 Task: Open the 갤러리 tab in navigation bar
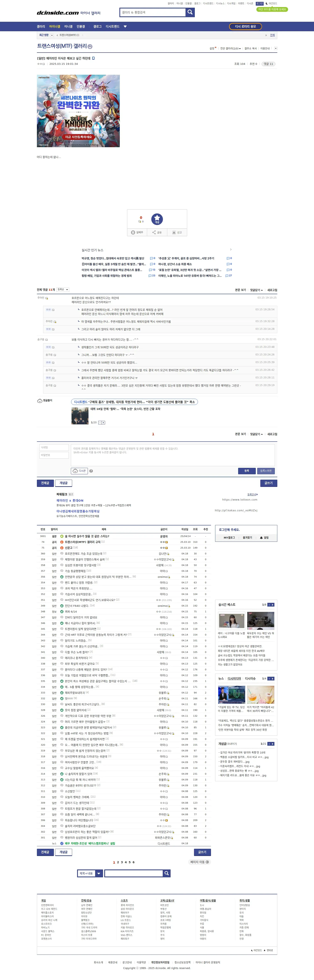[x=41, y=27]
